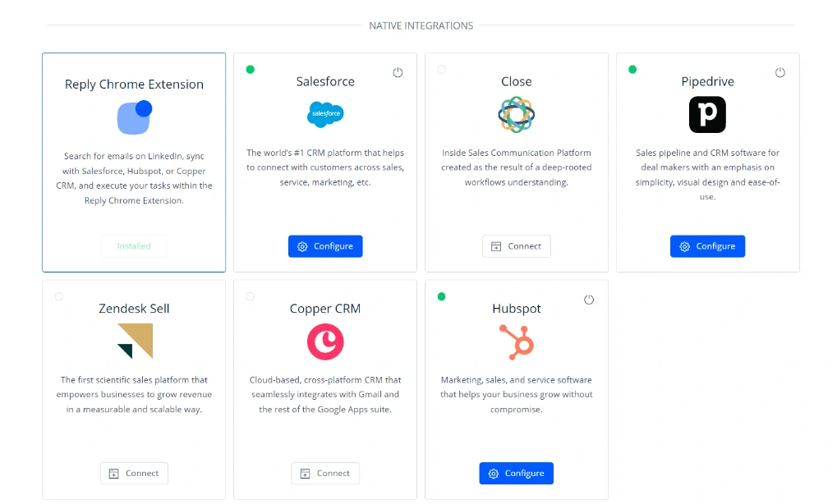The image size is (837, 504).
Task: Click the green status dot on Hubspot
Action: click(x=441, y=296)
